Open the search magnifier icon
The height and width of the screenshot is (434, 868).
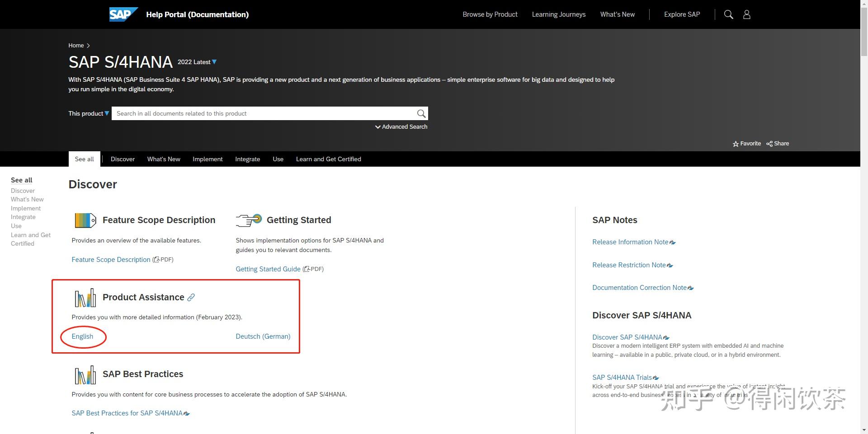(728, 14)
